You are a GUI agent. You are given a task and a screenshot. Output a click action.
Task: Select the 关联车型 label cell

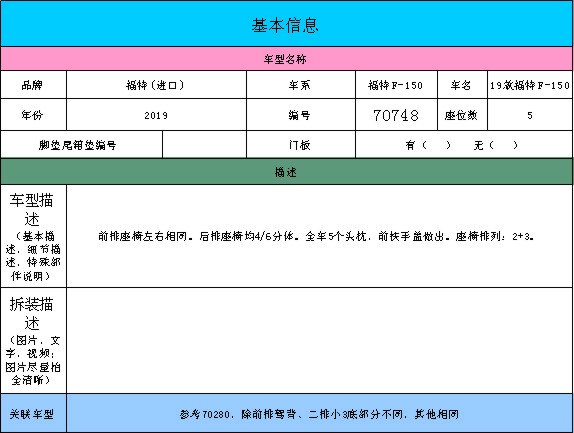point(33,413)
